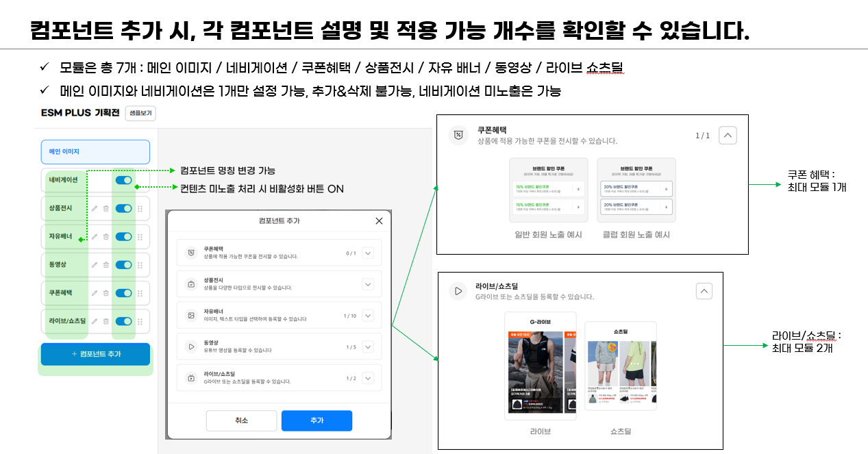Viewport: 868px width, 454px height.
Task: Select the 상품전시 item in the sidebar
Action: pos(95,208)
